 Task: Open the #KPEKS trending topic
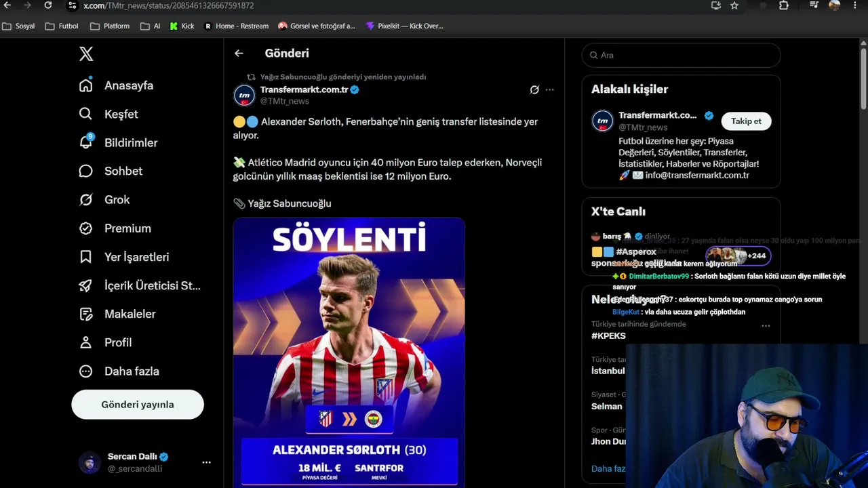pos(608,335)
